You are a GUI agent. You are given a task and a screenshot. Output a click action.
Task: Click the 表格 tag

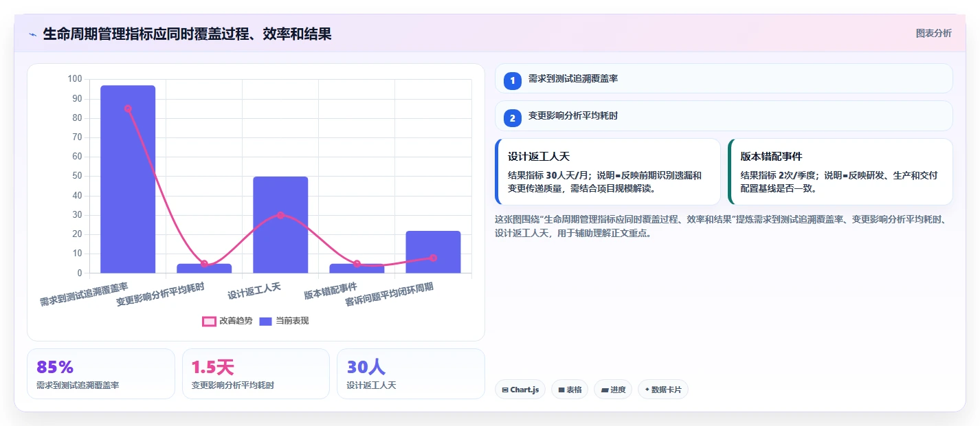(x=570, y=390)
